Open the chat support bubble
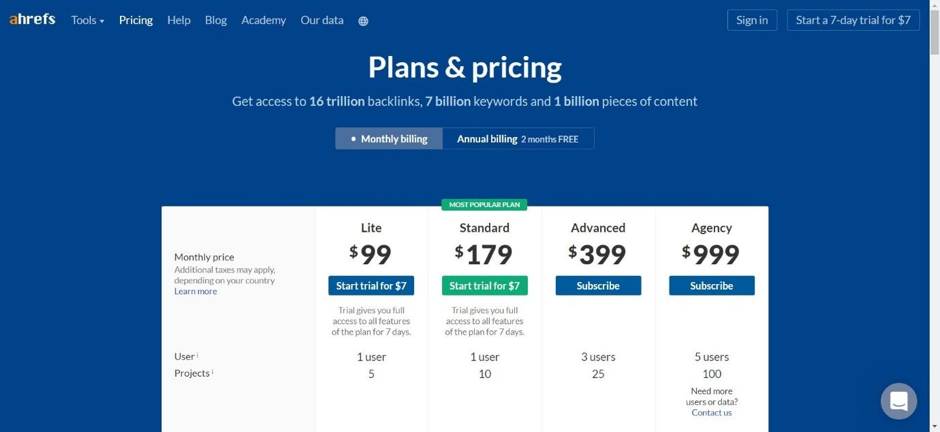Screen dimensions: 940x432 click(x=899, y=401)
